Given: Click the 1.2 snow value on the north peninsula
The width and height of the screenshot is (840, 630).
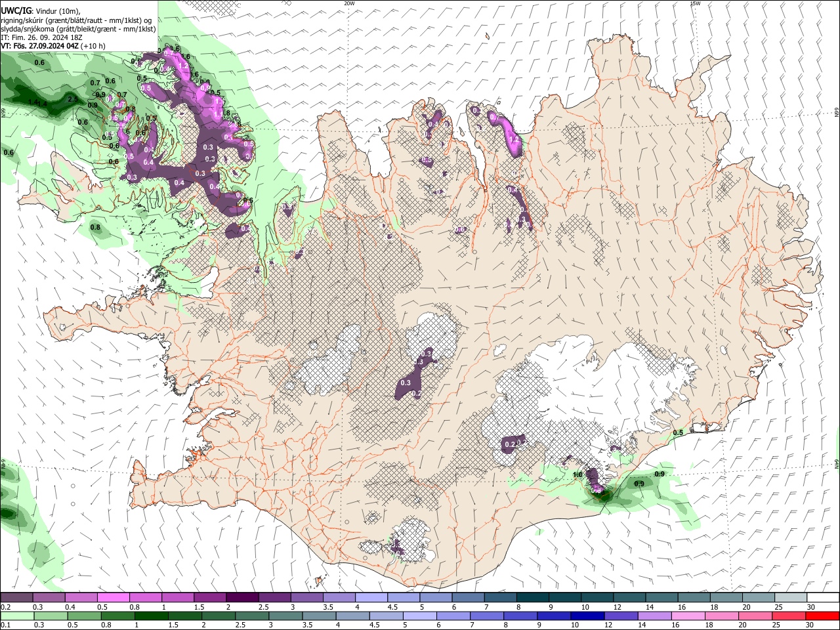Looking at the screenshot, I should [514, 139].
